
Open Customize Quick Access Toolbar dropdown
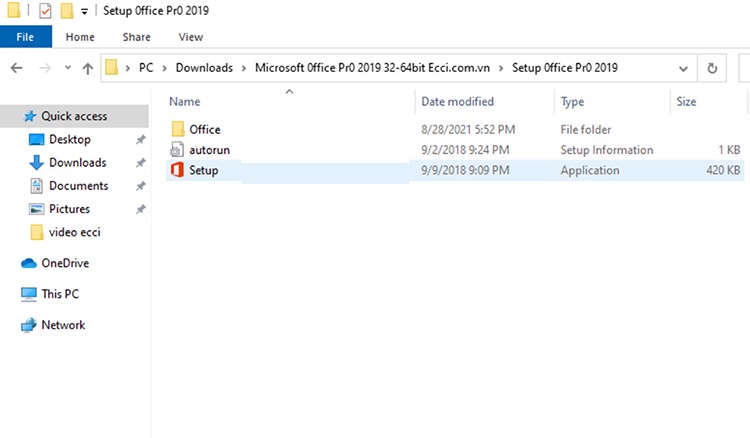coord(84,11)
